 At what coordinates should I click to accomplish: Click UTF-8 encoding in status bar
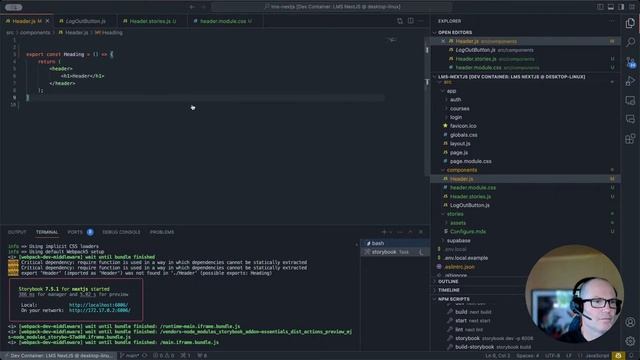(552, 356)
